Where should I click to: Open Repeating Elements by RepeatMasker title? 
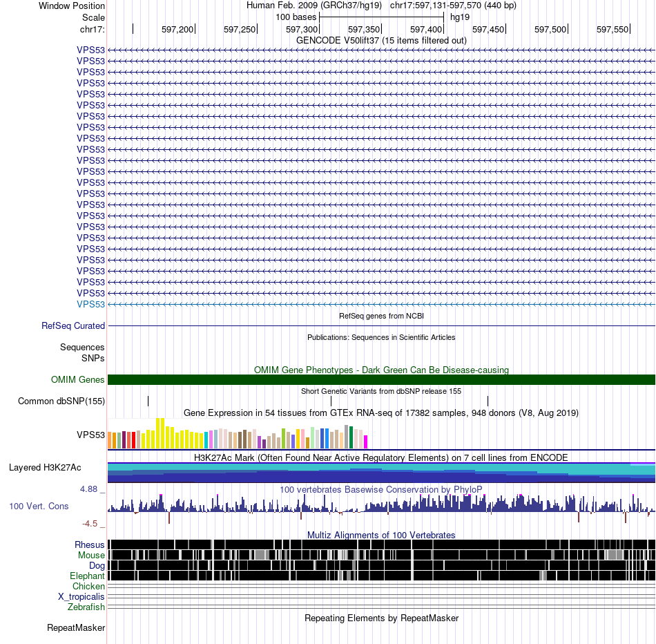[x=381, y=618]
